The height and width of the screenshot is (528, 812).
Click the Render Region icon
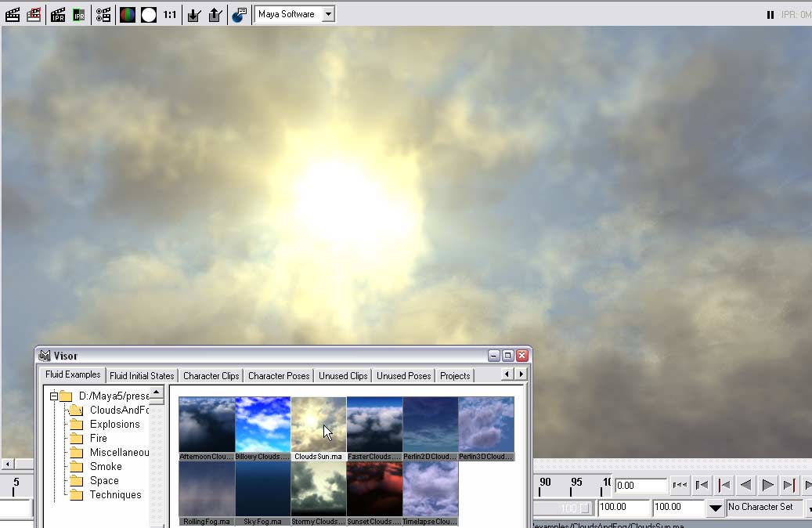pos(34,14)
